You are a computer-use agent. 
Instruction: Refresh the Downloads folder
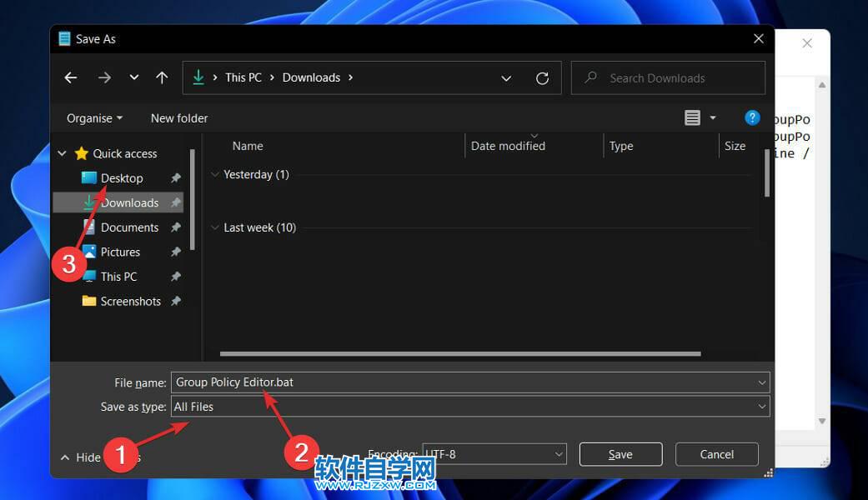[543, 78]
